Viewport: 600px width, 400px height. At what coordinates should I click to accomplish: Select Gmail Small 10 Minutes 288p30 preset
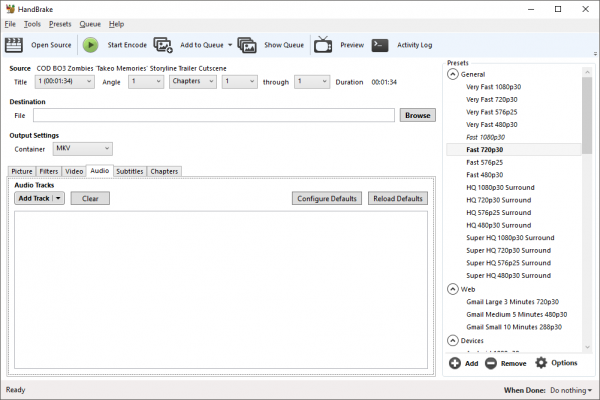(514, 327)
